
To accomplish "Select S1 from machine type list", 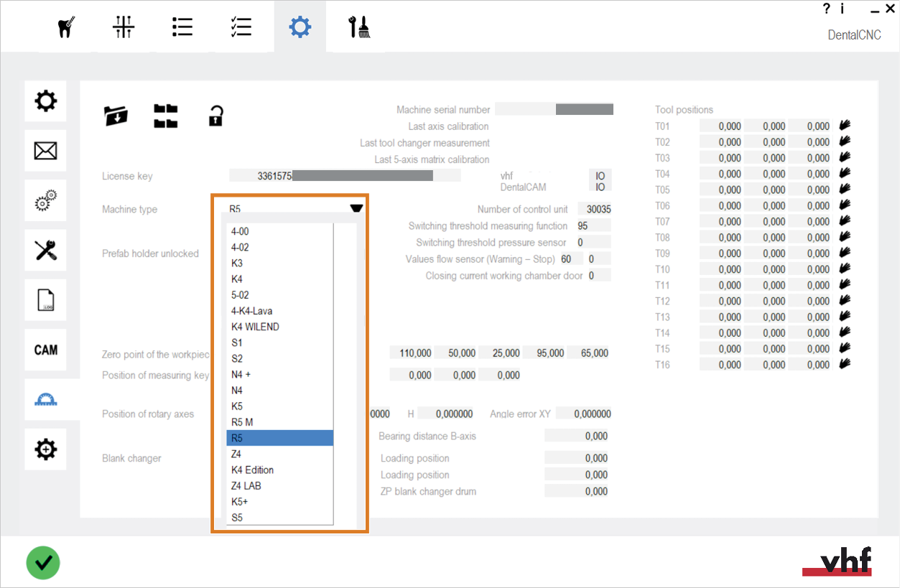I will click(x=280, y=342).
